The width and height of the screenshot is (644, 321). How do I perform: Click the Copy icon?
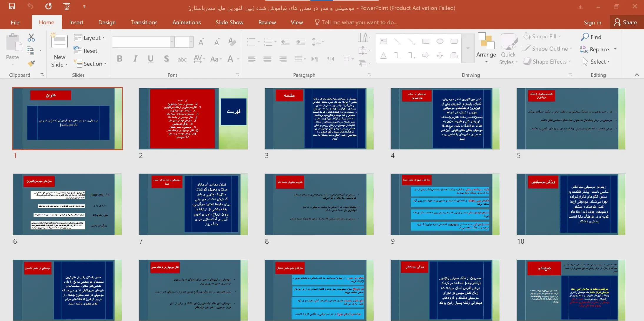click(31, 50)
